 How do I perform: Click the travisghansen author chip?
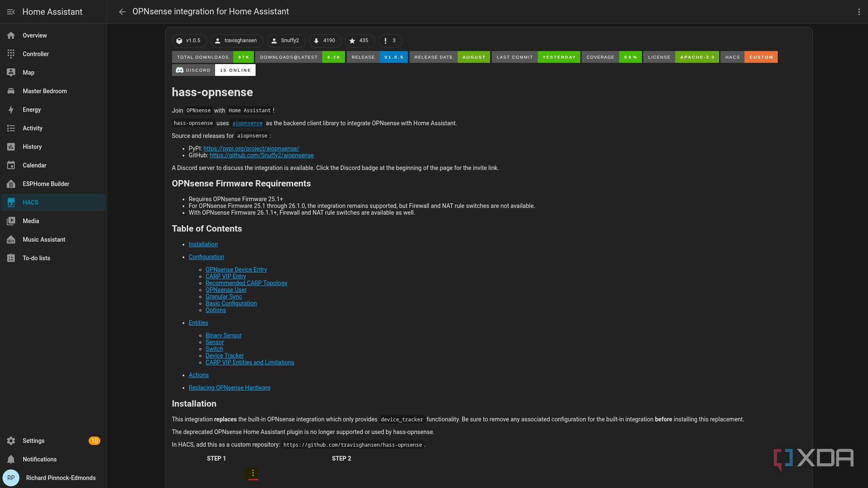[x=237, y=40]
